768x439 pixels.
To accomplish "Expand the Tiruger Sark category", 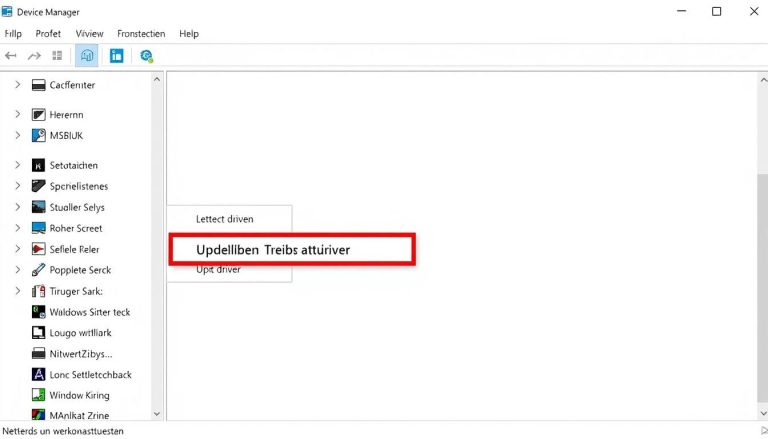I will coord(18,291).
